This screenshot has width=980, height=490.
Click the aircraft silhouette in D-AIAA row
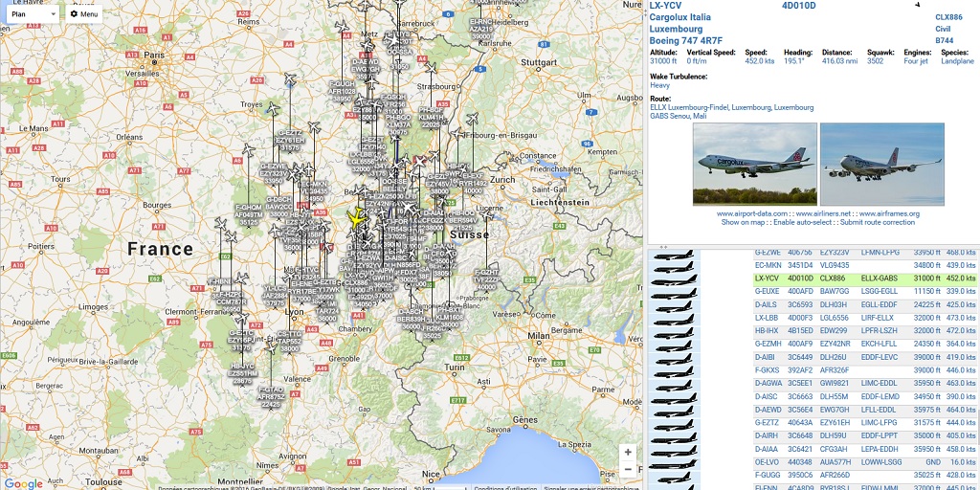point(673,450)
